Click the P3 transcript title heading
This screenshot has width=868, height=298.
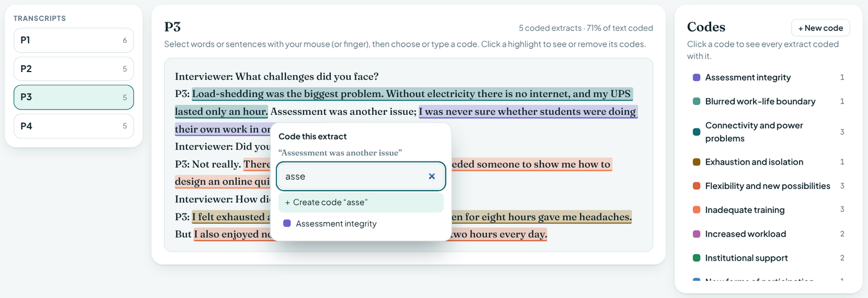coord(173,27)
